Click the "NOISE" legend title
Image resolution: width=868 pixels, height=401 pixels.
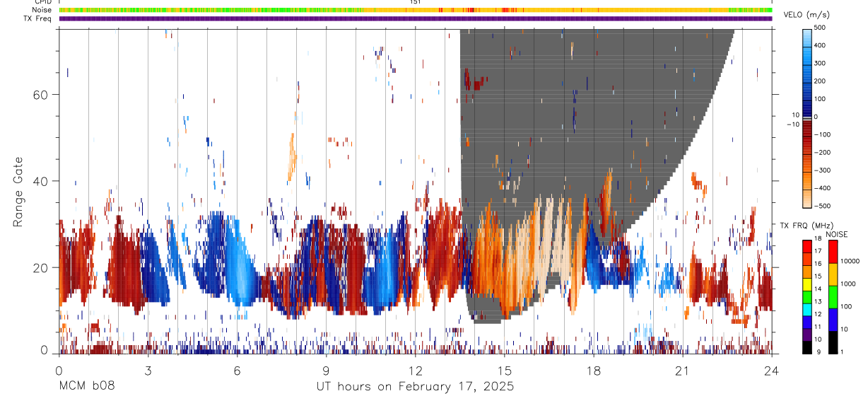click(836, 234)
